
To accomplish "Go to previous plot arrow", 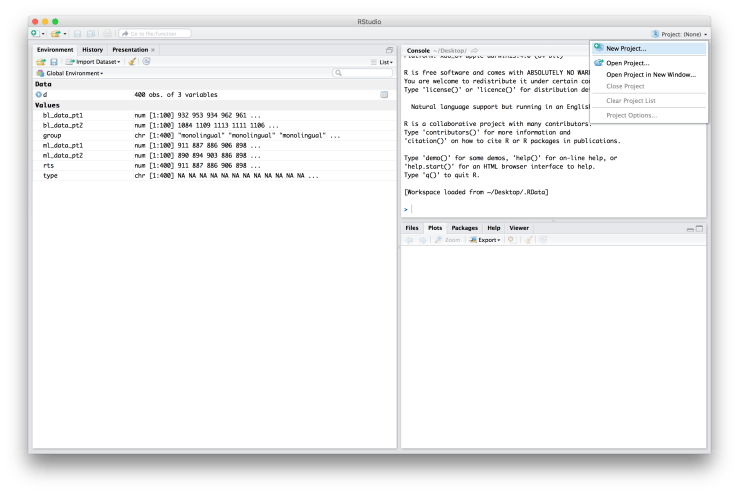I will (x=409, y=240).
